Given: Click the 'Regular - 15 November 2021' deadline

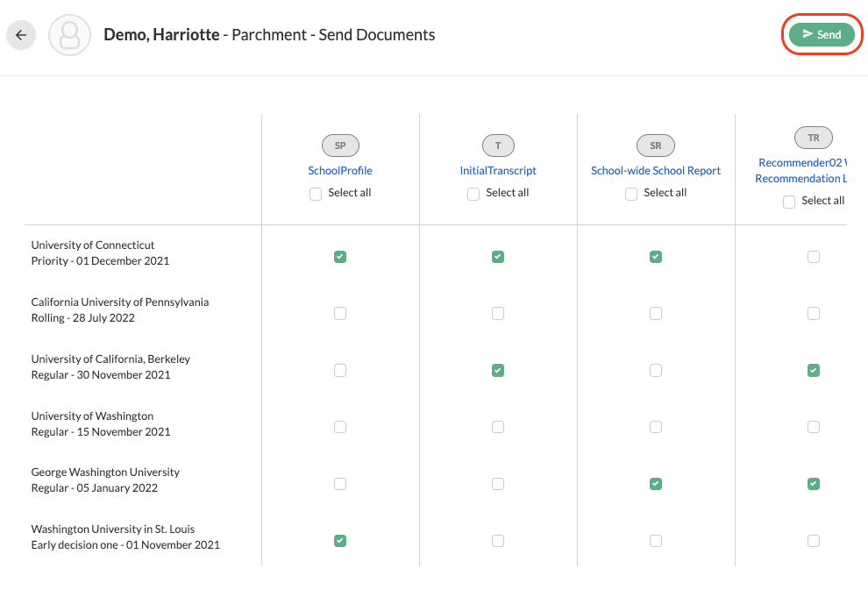Looking at the screenshot, I should (100, 432).
